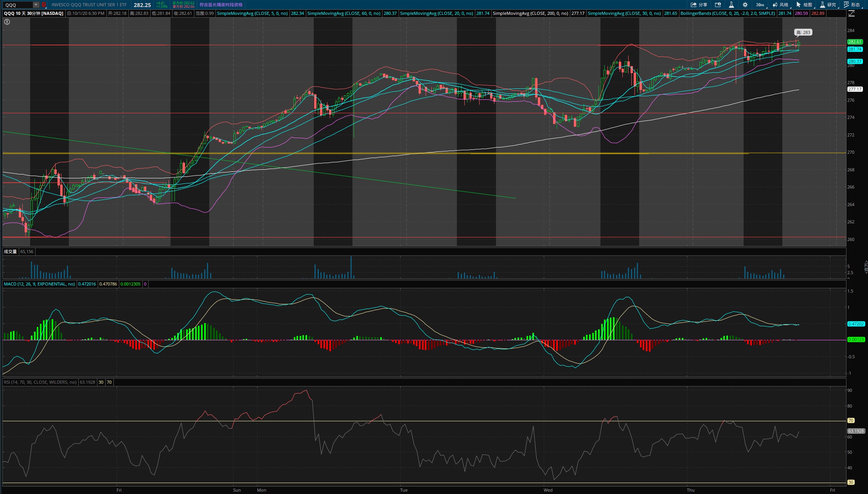Click the Fri date label at left of time axis
Viewport: 868px width, 494px height.
119,490
